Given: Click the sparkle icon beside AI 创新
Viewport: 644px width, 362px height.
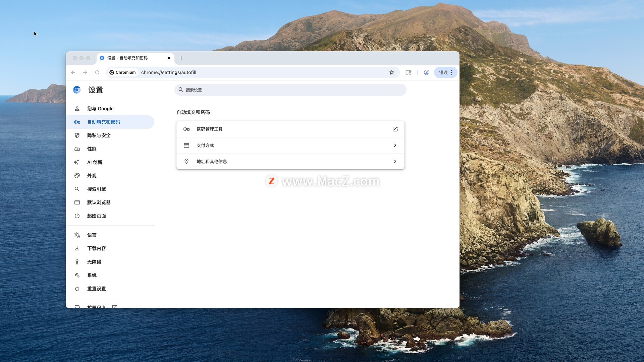Looking at the screenshot, I should pos(77,162).
